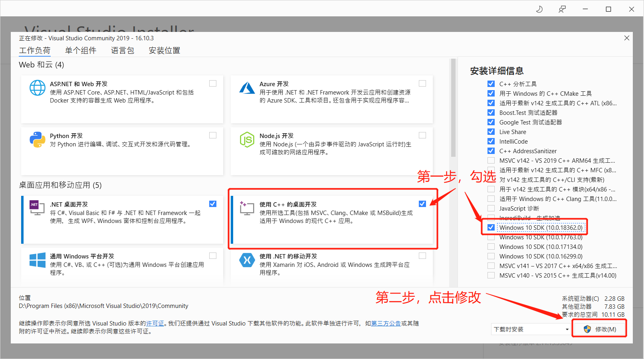
Task: Disable the Boost.Test 测试适配器 option
Action: (491, 112)
